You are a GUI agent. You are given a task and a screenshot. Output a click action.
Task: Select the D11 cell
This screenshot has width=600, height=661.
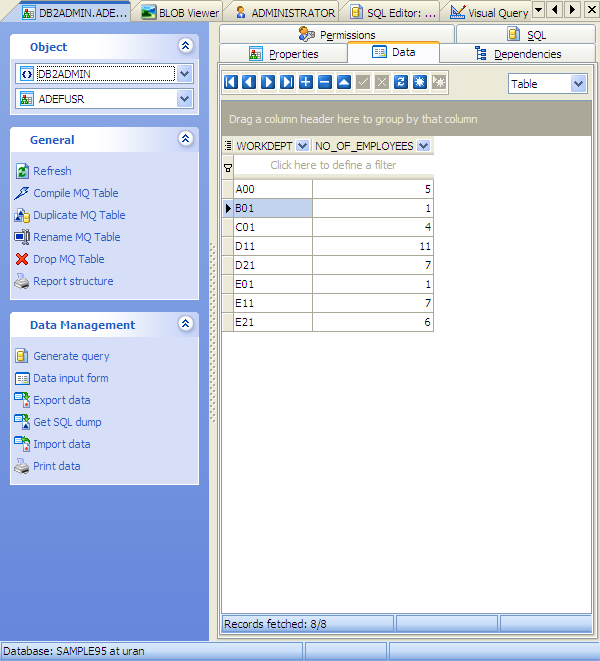[273, 246]
